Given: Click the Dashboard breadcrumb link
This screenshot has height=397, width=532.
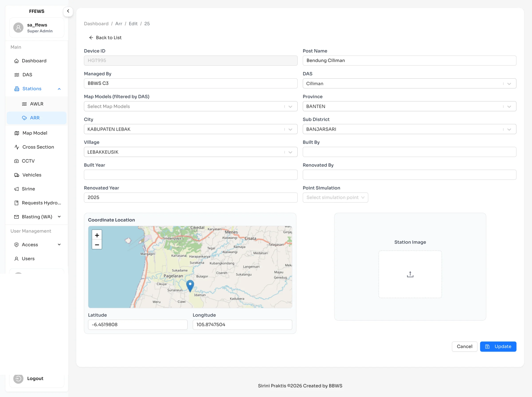Looking at the screenshot, I should click(x=96, y=24).
